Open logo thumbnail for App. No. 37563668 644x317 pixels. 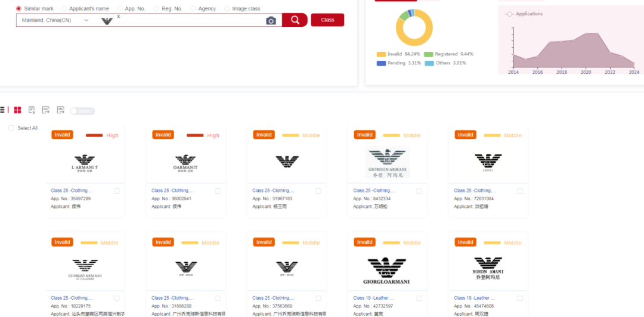pos(287,269)
